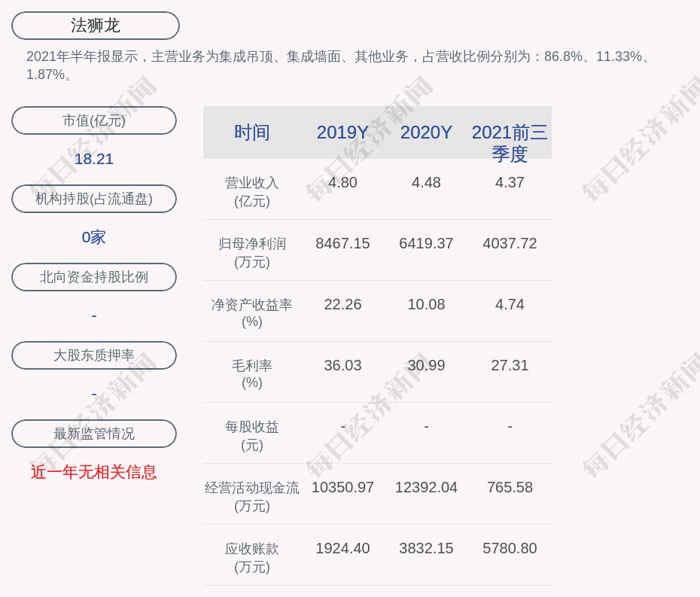The image size is (700, 597).
Task: Click the market value 18.21 figure
Action: tap(94, 159)
